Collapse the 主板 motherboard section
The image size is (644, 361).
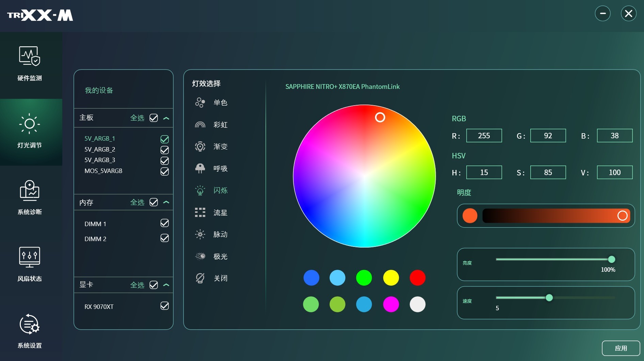[166, 118]
